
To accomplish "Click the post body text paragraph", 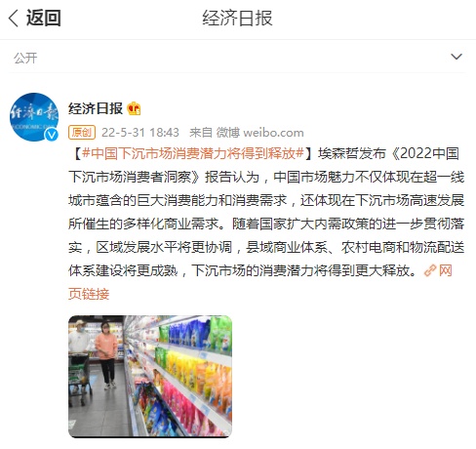I will click(266, 212).
